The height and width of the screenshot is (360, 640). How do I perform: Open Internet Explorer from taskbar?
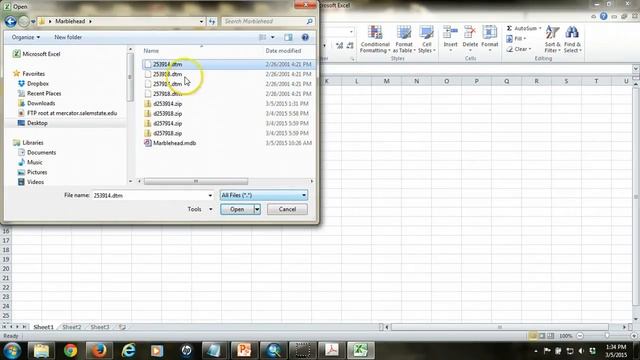(128, 350)
